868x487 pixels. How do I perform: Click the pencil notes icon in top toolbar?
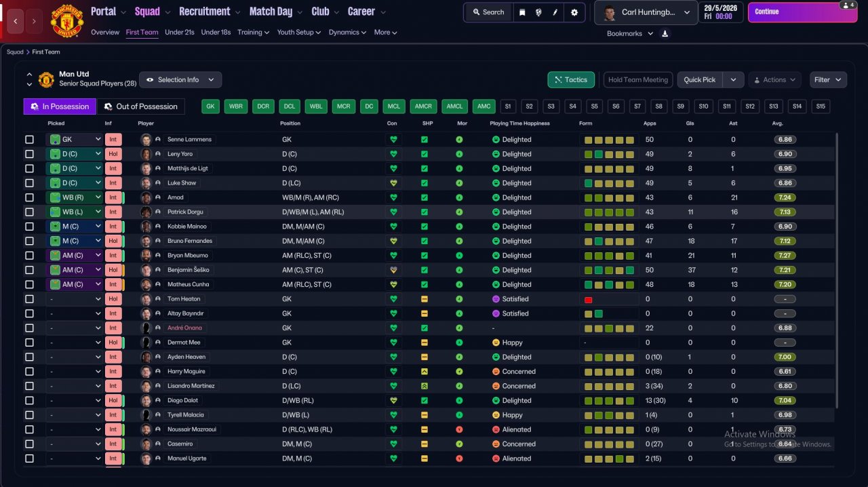click(x=555, y=12)
